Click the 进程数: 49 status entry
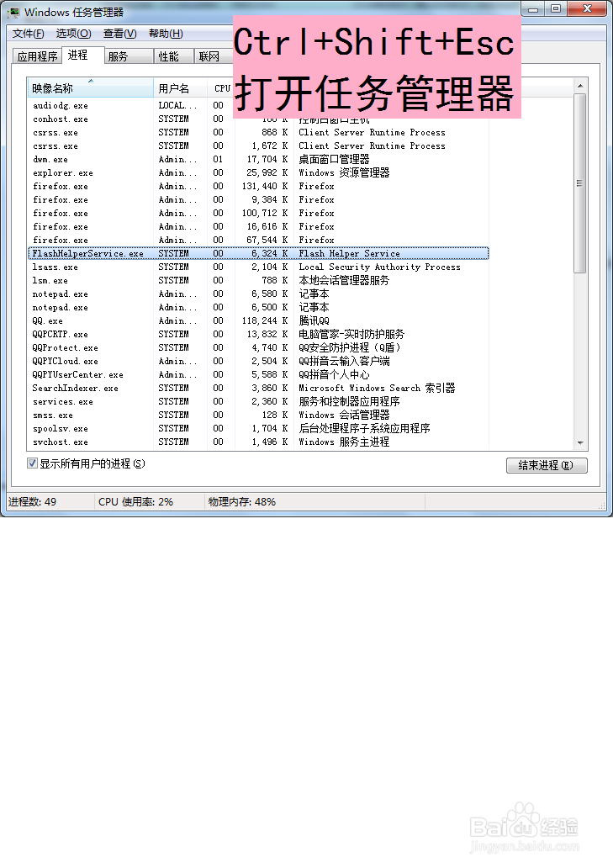This screenshot has height=868, width=613. tap(32, 502)
